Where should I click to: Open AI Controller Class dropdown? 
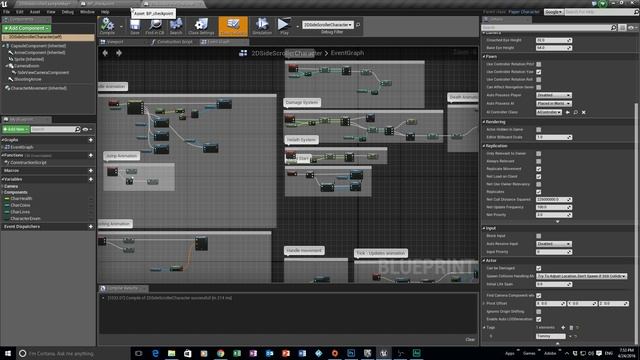coord(549,112)
